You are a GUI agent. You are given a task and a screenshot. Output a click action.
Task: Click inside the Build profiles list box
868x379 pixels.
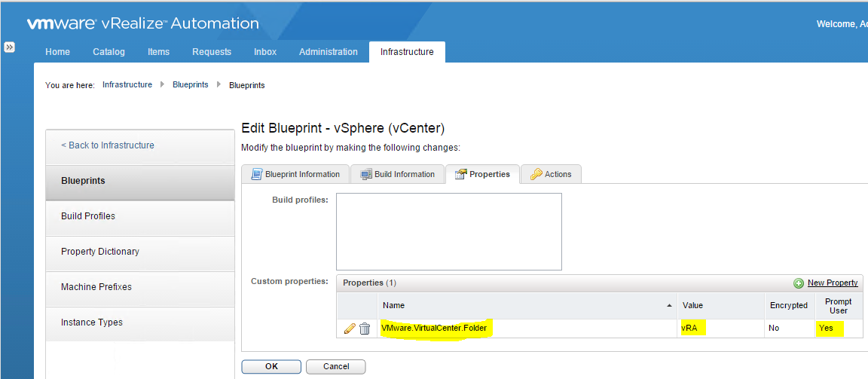click(449, 231)
